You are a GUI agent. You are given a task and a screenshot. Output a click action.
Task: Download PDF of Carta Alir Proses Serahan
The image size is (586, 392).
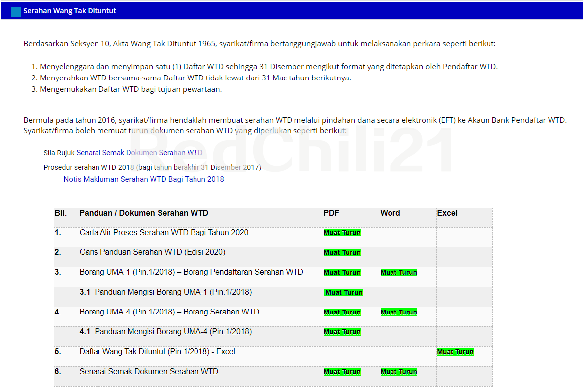coord(342,233)
